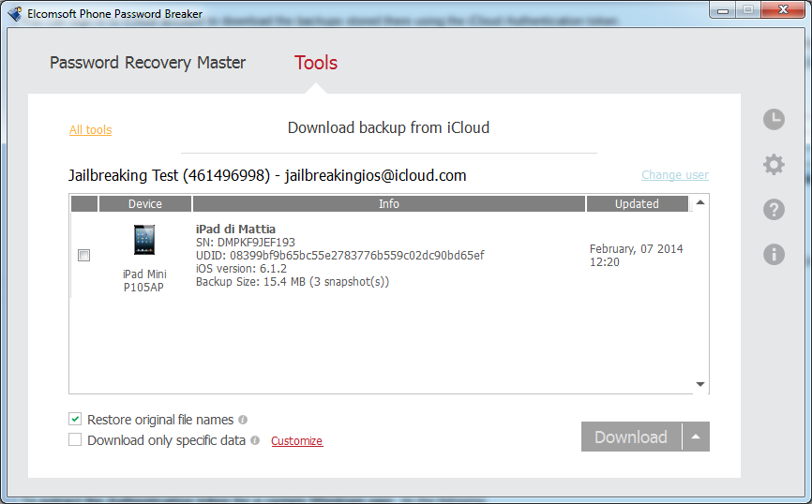Image resolution: width=812 pixels, height=504 pixels.
Task: Toggle Restore original file names checkbox
Action: pos(75,419)
